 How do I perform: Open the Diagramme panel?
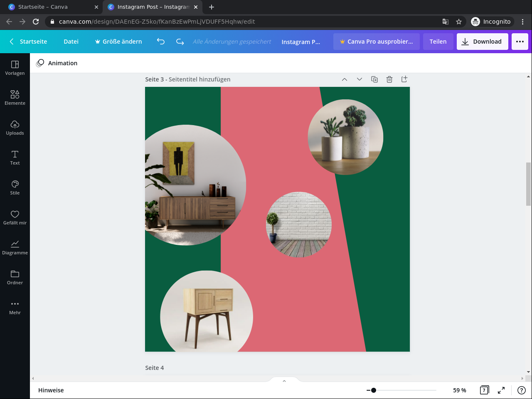tap(15, 248)
